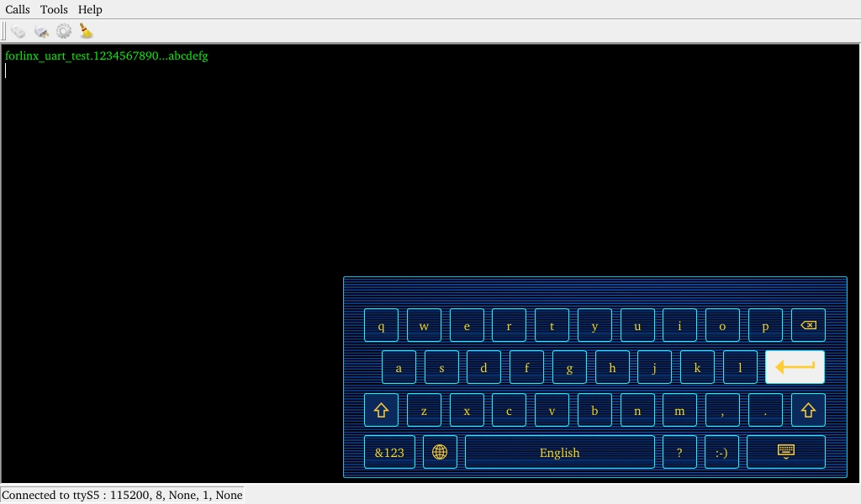The width and height of the screenshot is (861, 504).
Task: Open the Calls menu
Action: coord(18,9)
